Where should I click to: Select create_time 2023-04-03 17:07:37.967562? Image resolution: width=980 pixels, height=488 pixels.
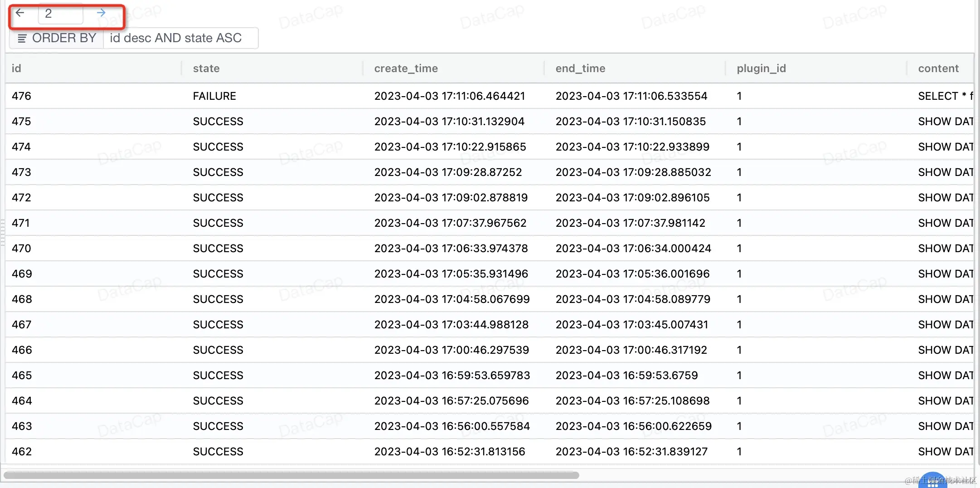(x=451, y=223)
